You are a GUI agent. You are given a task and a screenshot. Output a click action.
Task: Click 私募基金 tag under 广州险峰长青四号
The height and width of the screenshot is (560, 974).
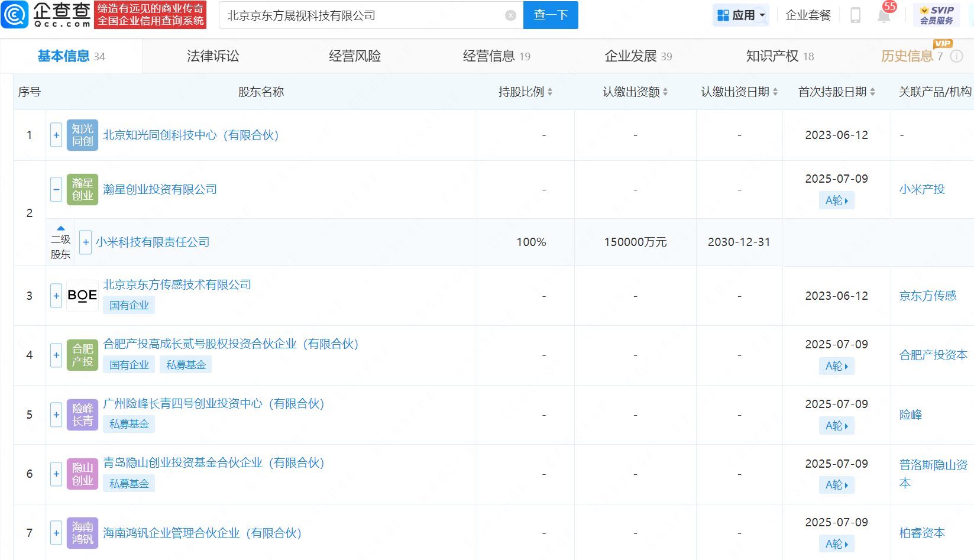(129, 424)
